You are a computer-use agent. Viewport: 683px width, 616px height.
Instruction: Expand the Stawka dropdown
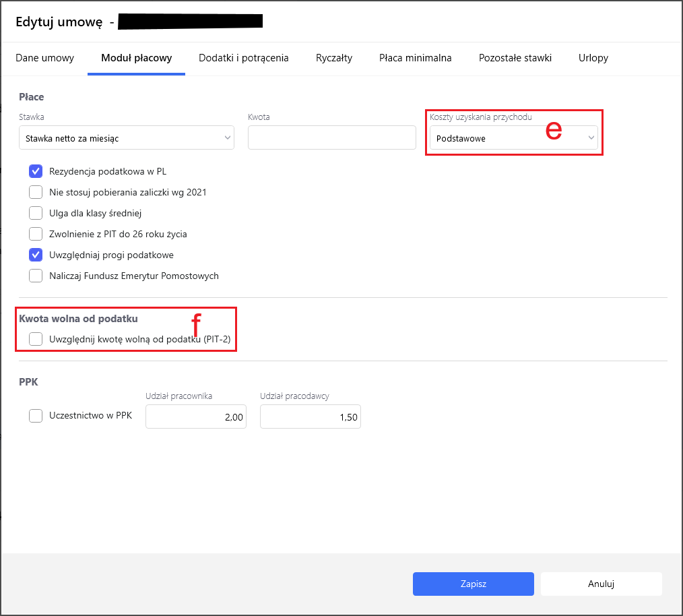tap(127, 138)
